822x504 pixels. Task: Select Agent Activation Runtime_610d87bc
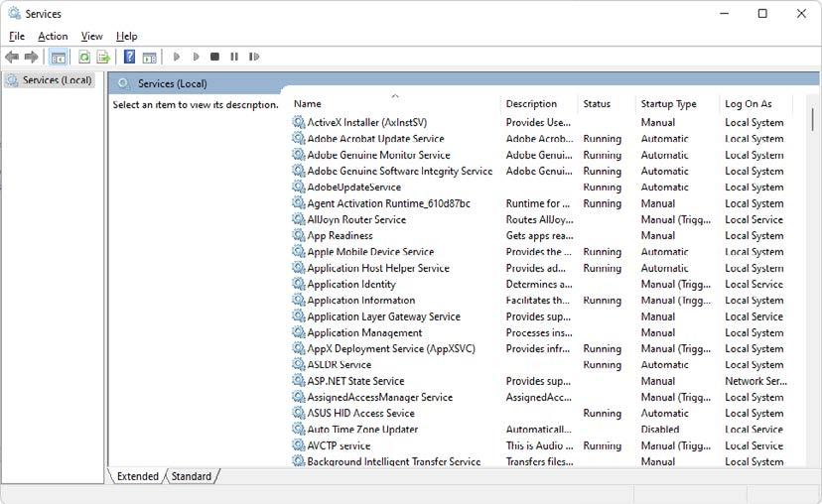click(x=388, y=203)
